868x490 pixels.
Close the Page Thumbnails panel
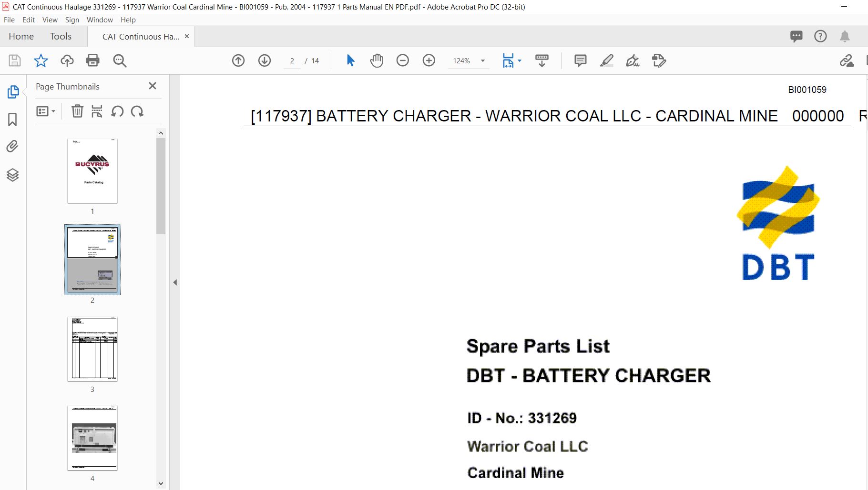153,86
